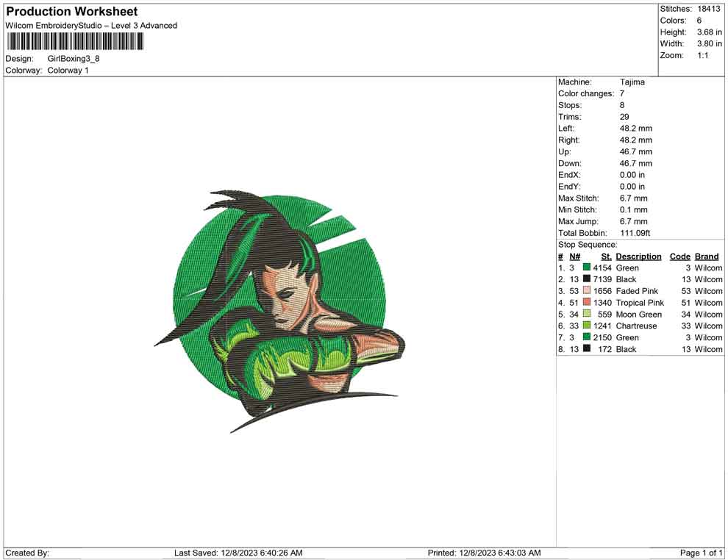Click the 'Description' column header

(638, 256)
